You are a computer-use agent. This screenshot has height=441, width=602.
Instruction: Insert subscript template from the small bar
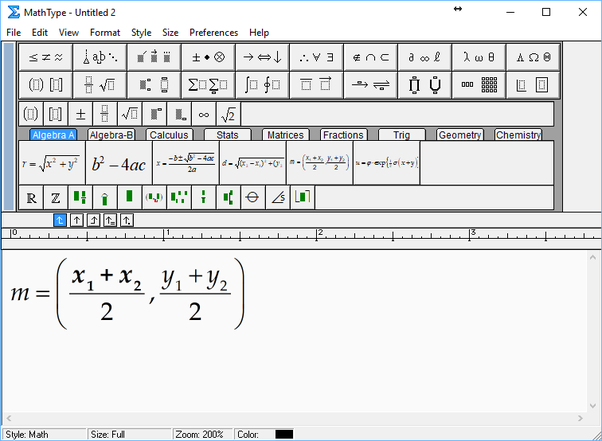pos(179,114)
